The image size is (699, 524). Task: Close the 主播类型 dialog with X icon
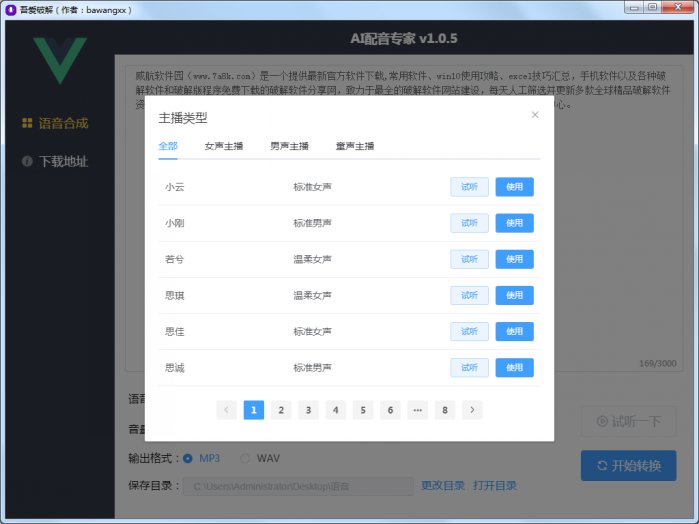(x=535, y=115)
